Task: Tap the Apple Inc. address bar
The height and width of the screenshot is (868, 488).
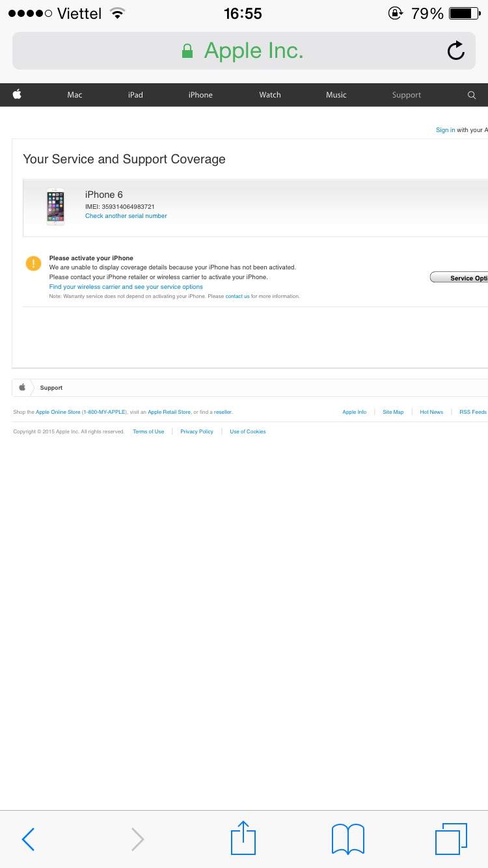Action: click(243, 51)
